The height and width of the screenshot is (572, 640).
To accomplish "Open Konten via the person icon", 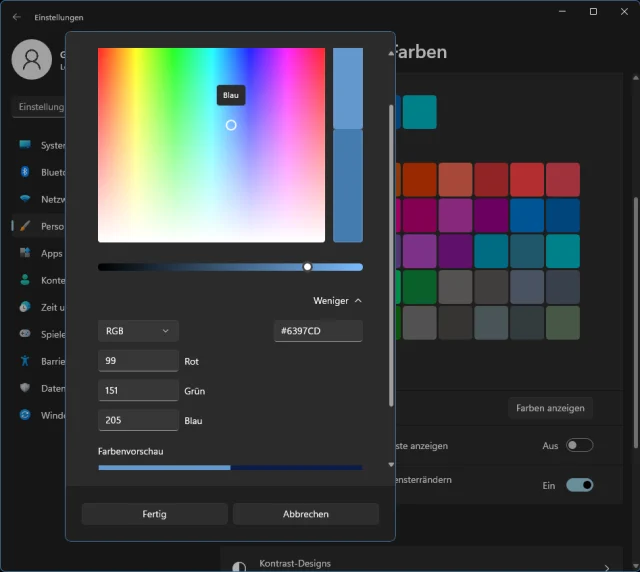I will coord(25,280).
